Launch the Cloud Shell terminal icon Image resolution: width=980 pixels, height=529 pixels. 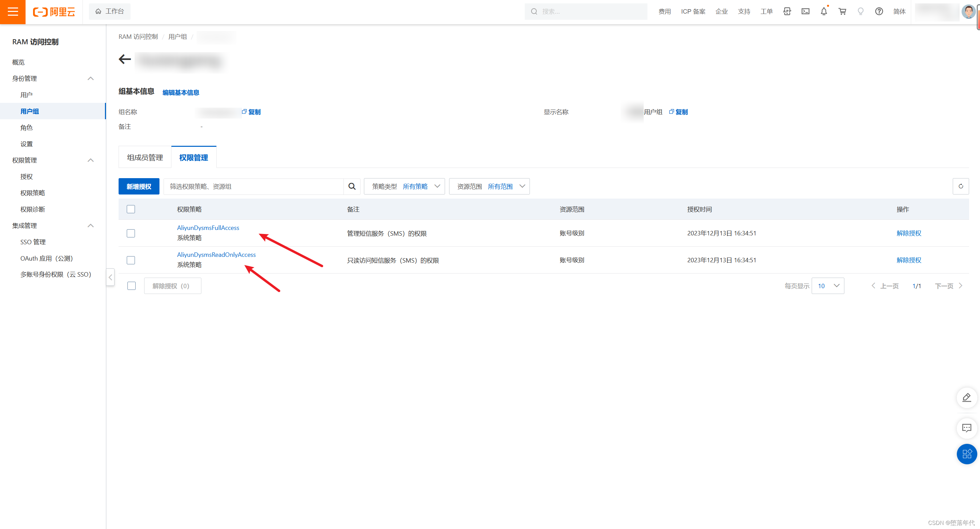point(806,11)
